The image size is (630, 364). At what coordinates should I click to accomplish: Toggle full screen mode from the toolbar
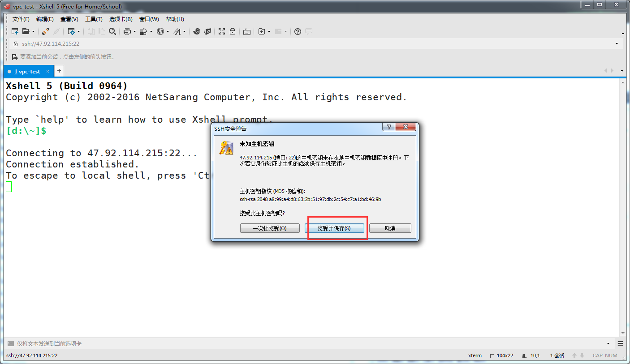coord(221,31)
